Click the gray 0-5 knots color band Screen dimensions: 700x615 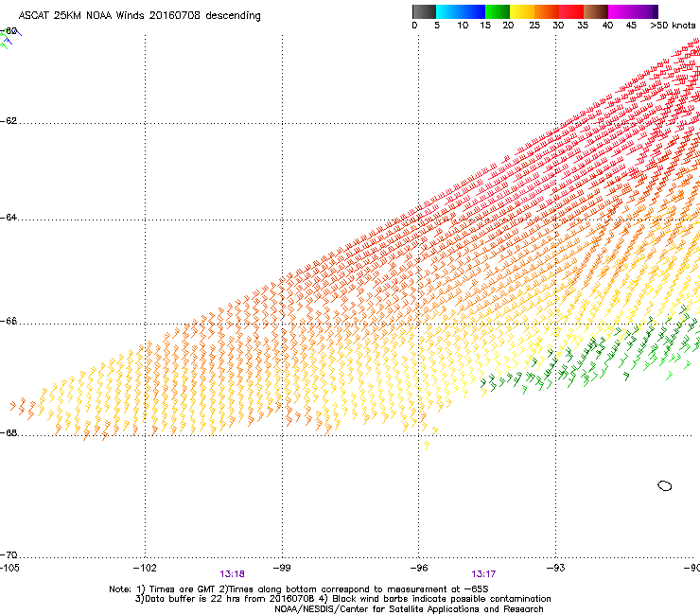coord(425,11)
